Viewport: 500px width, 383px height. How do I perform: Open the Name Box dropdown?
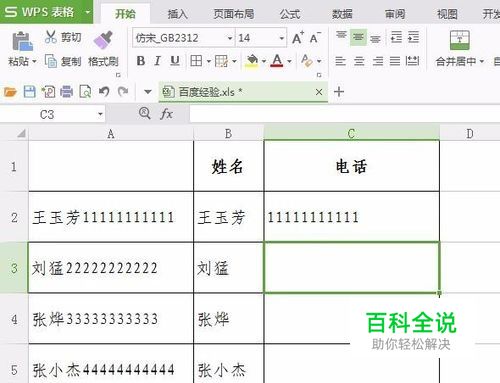100,114
